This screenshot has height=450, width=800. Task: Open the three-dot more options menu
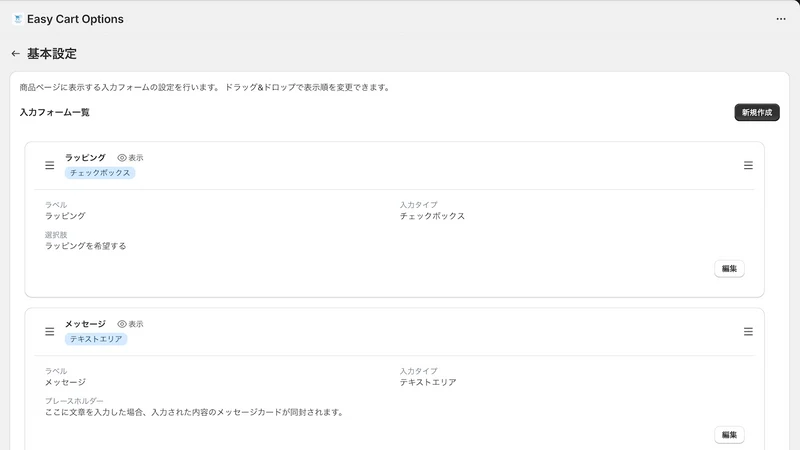coord(781,19)
